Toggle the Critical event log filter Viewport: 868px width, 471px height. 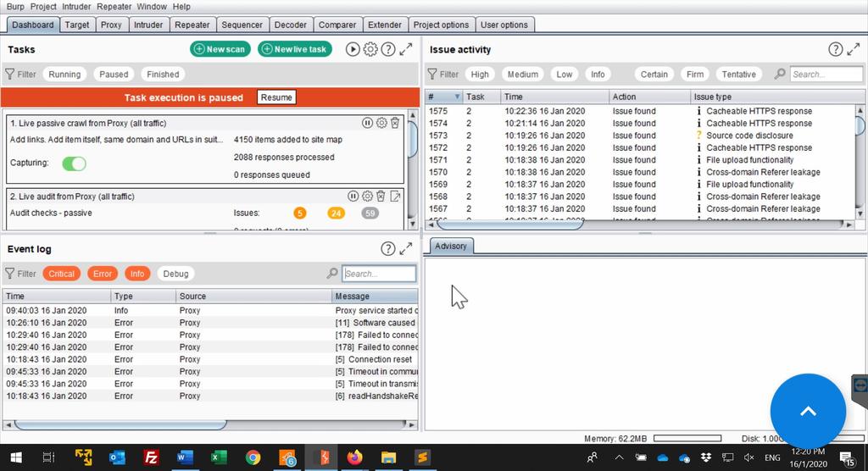click(x=61, y=274)
